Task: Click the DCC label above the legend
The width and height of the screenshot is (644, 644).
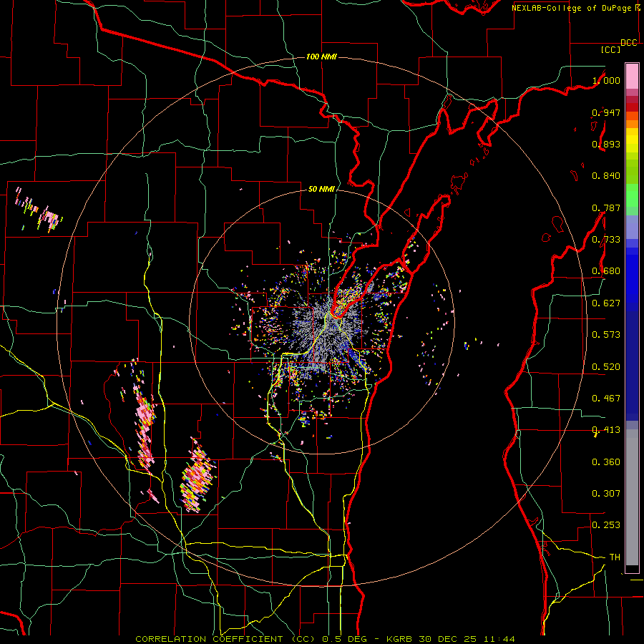Action: [x=629, y=43]
